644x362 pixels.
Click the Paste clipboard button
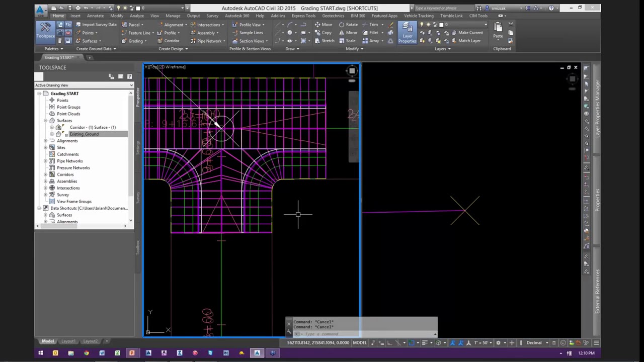[x=498, y=31]
